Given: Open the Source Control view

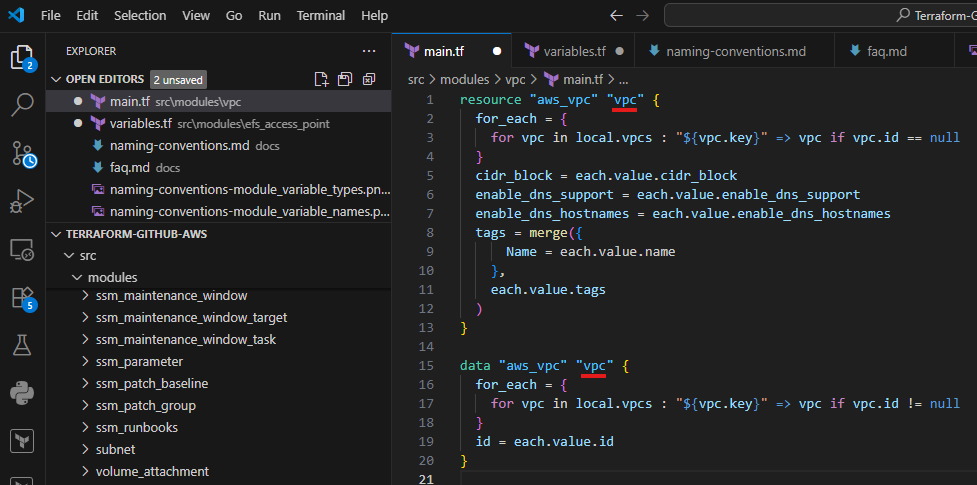Looking at the screenshot, I should (x=23, y=154).
